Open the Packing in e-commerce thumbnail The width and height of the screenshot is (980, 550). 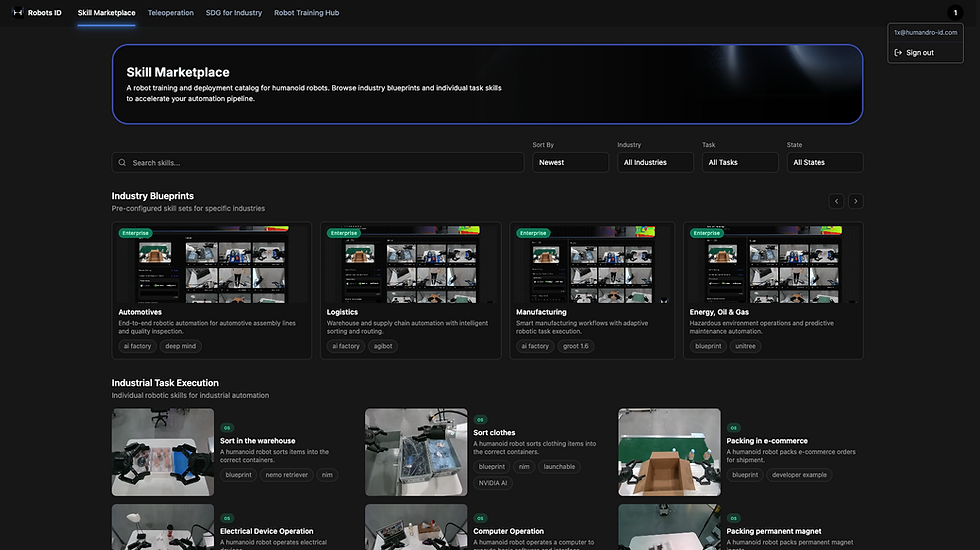(x=669, y=452)
